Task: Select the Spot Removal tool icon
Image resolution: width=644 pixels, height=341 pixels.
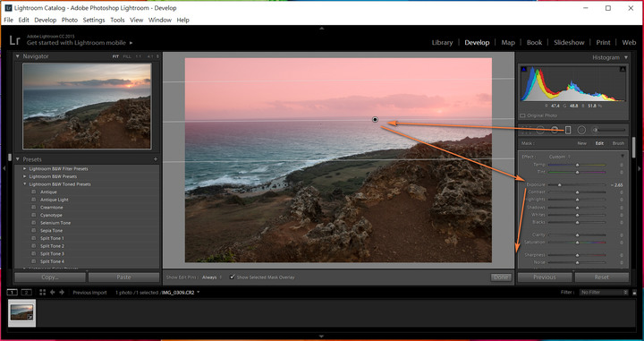Action: point(540,130)
